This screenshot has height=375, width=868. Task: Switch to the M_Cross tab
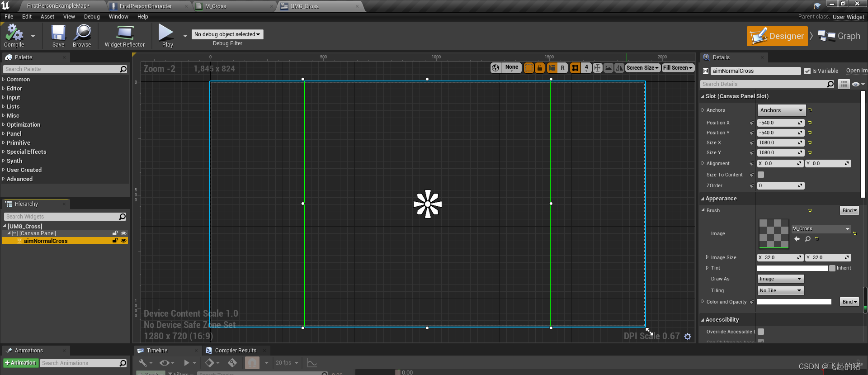tap(216, 6)
